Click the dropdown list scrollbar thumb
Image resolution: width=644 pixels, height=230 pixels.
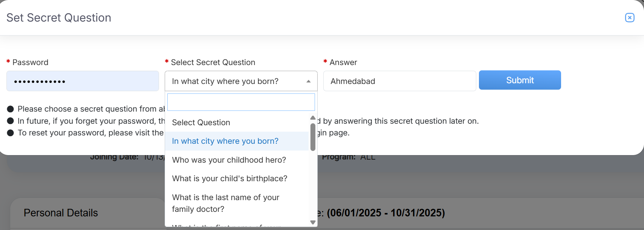click(313, 137)
